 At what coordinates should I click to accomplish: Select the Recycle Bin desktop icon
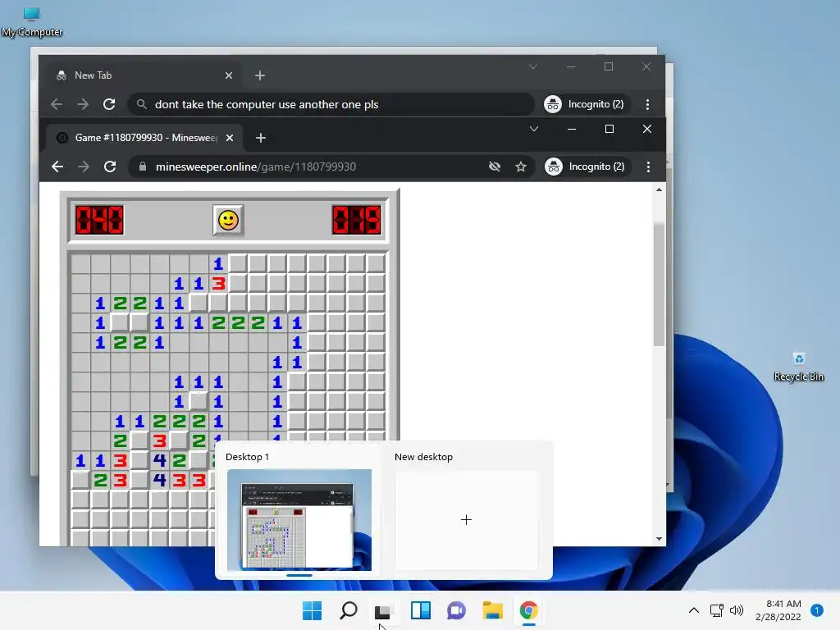click(799, 367)
